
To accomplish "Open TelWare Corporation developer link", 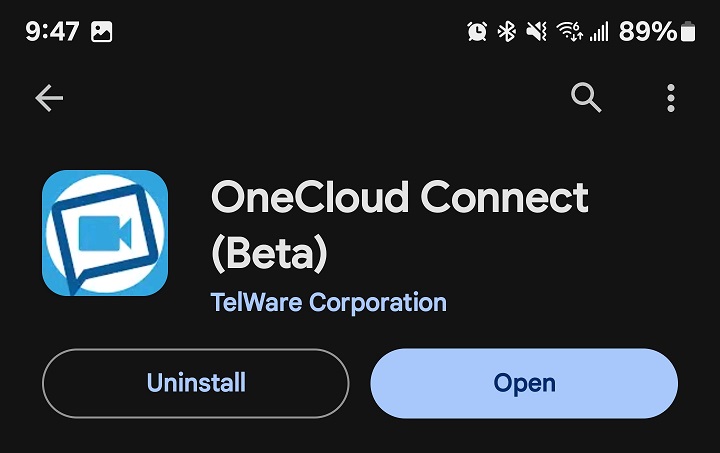I will click(x=328, y=302).
